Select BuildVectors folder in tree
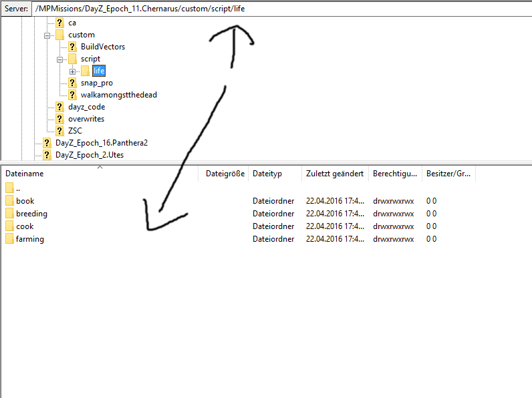Screen dimensions: 532x398 (x=103, y=47)
